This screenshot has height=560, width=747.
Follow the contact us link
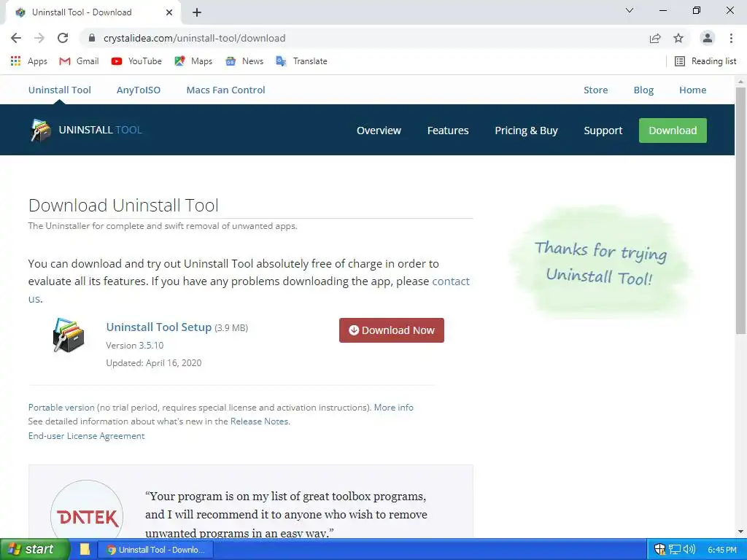[451, 281]
